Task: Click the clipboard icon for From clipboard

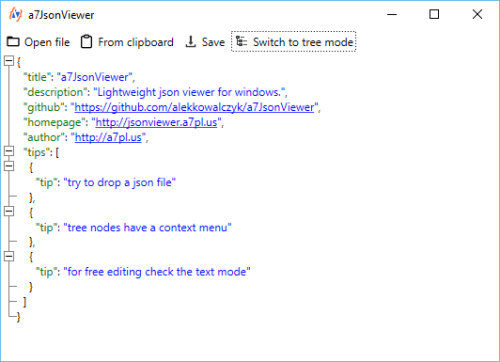Action: point(86,42)
